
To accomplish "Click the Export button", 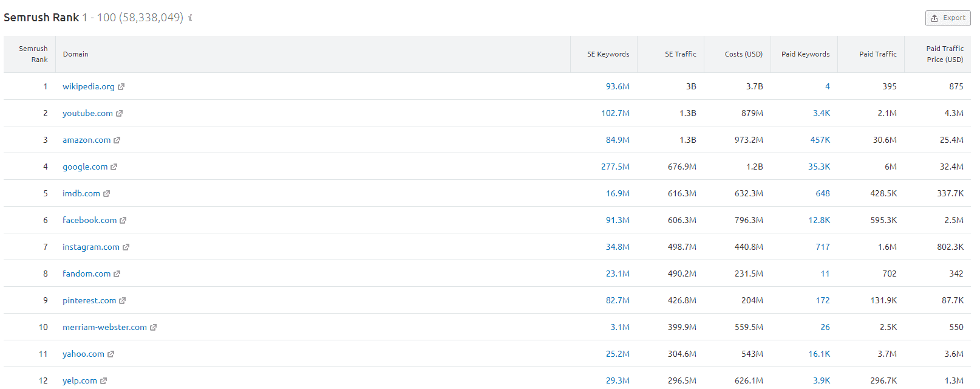I will 948,18.
